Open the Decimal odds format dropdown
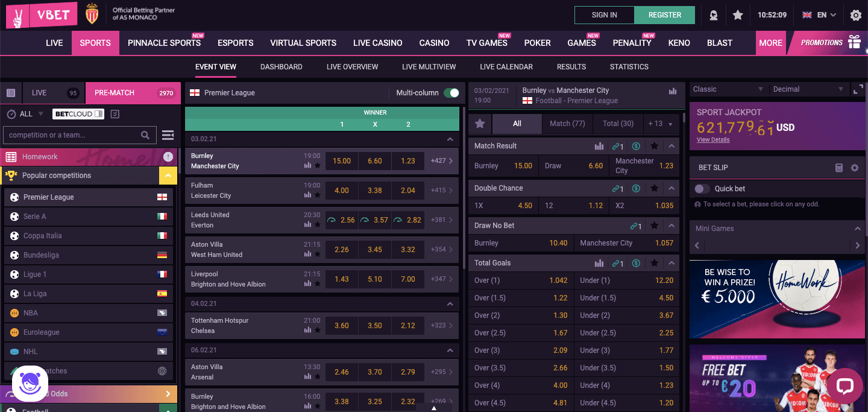868x412 pixels. pos(808,89)
